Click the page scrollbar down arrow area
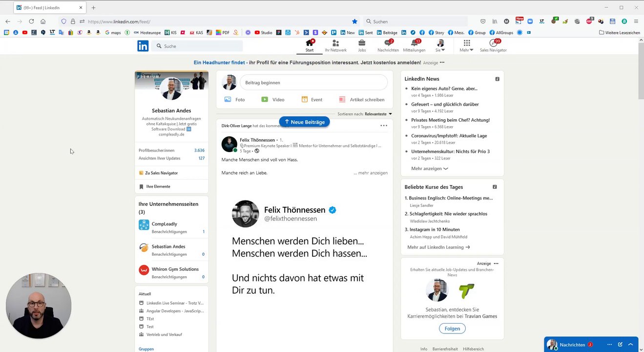The height and width of the screenshot is (352, 644). coord(641,349)
